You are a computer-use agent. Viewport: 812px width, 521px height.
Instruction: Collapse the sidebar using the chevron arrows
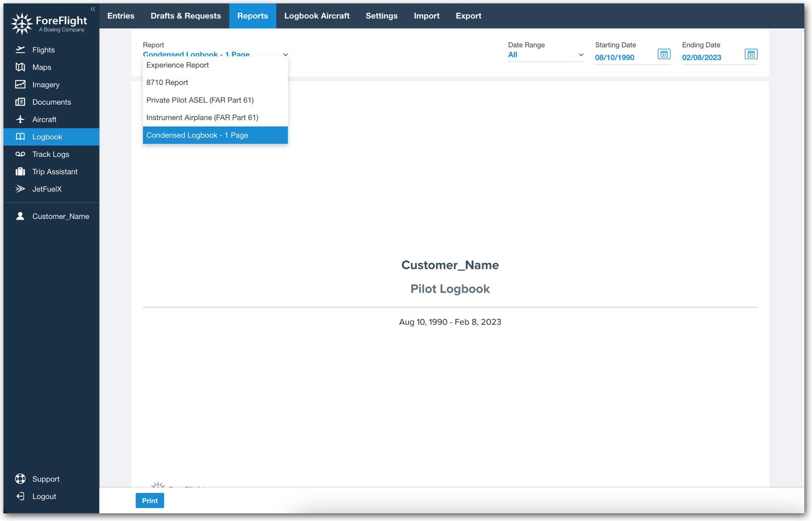pos(92,9)
